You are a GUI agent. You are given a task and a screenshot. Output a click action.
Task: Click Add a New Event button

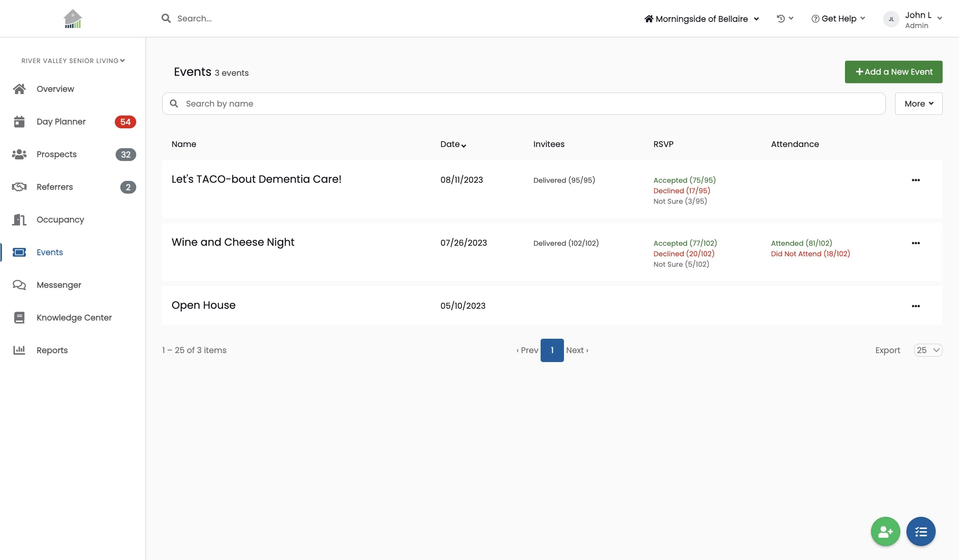tap(893, 72)
